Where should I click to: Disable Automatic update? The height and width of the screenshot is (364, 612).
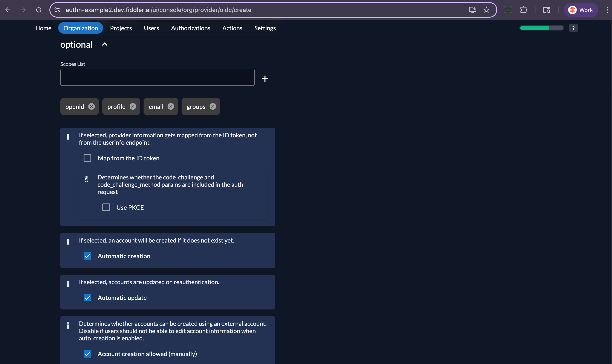[87, 297]
